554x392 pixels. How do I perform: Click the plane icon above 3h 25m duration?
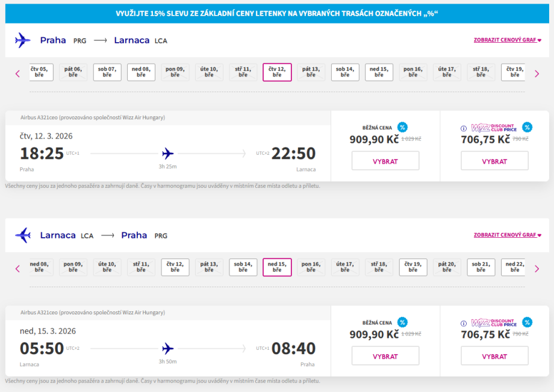167,153
